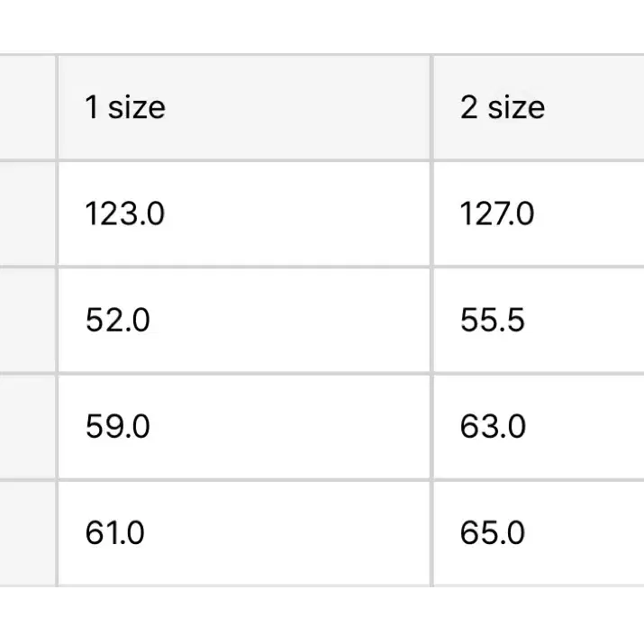Select the gray row-label cell beside 59.0
The image size is (644, 644).
[x=27, y=427]
